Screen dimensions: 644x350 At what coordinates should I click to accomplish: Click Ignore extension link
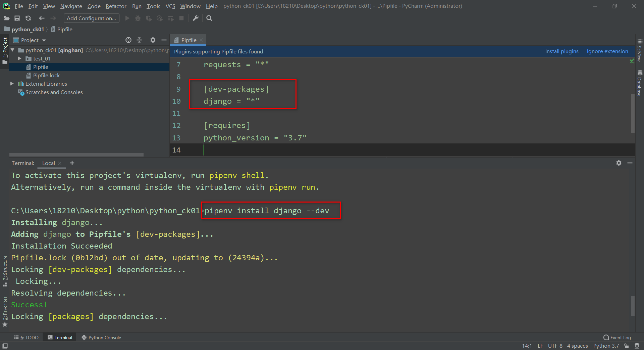[607, 51]
